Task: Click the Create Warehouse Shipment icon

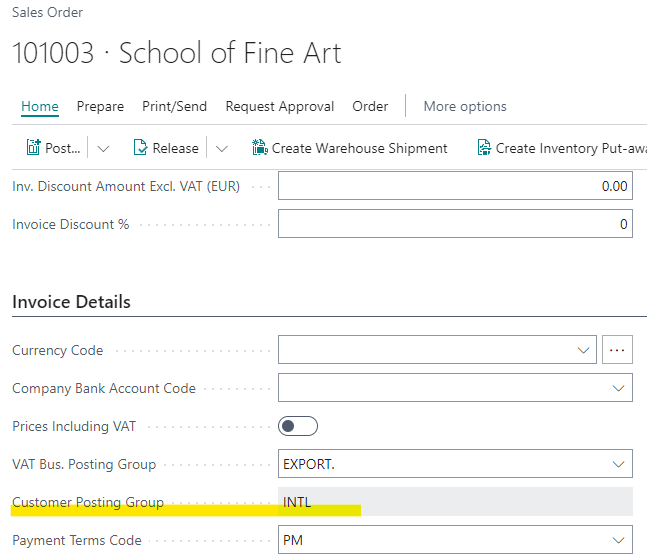Action: (260, 148)
